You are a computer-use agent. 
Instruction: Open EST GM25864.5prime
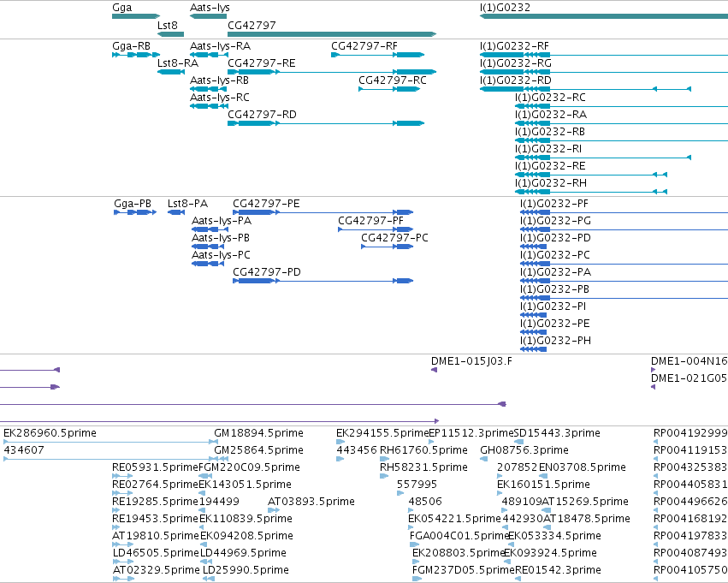pos(258,450)
